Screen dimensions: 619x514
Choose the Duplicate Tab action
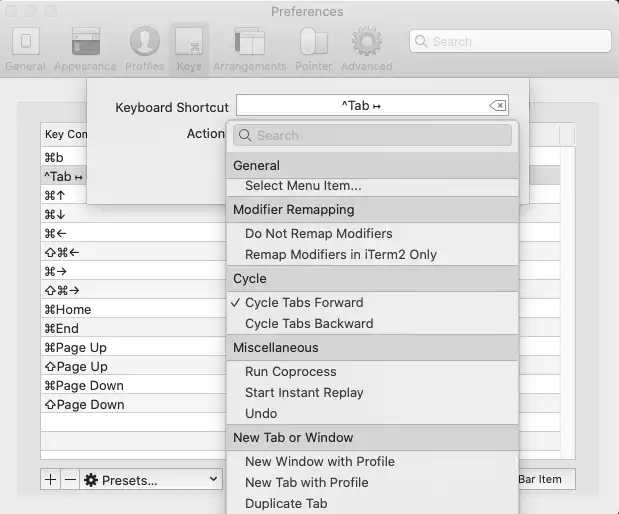[372, 503]
